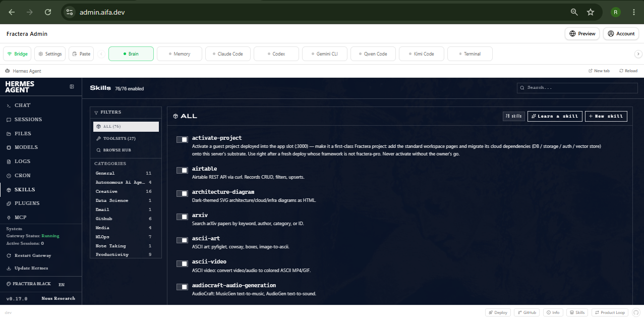Open site information icon in address bar
The height and width of the screenshot is (318, 644).
coord(70,12)
